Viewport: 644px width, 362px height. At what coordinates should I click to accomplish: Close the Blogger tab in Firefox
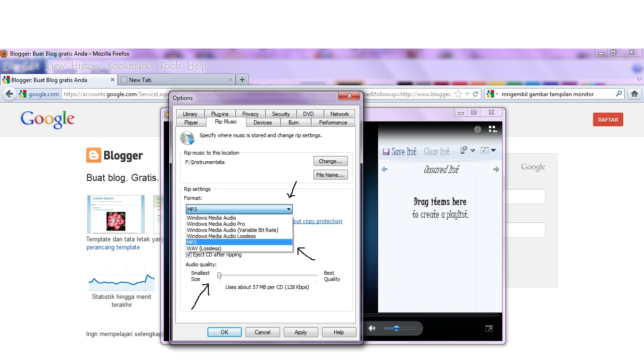[113, 80]
